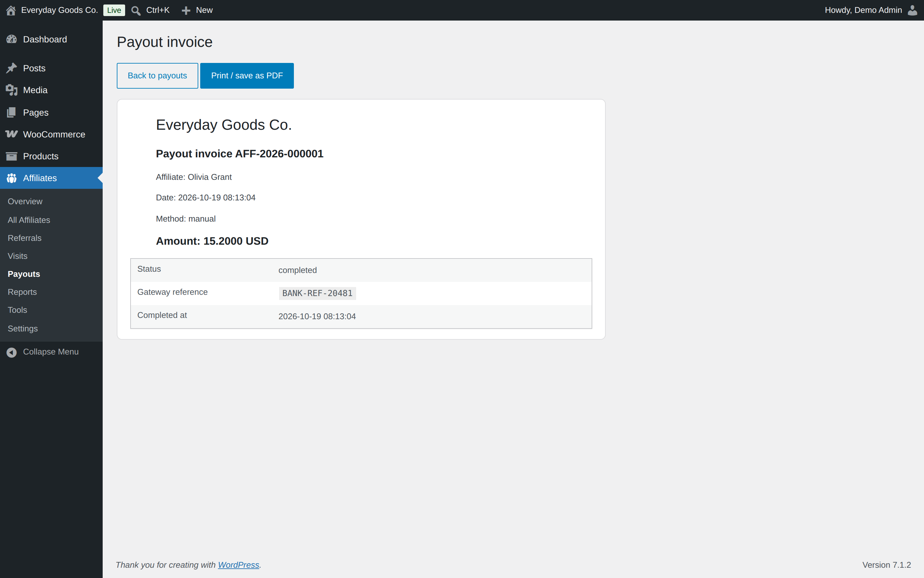Select the BANK-REF-20481 gateway reference code
This screenshot has width=924, height=578.
tap(317, 293)
